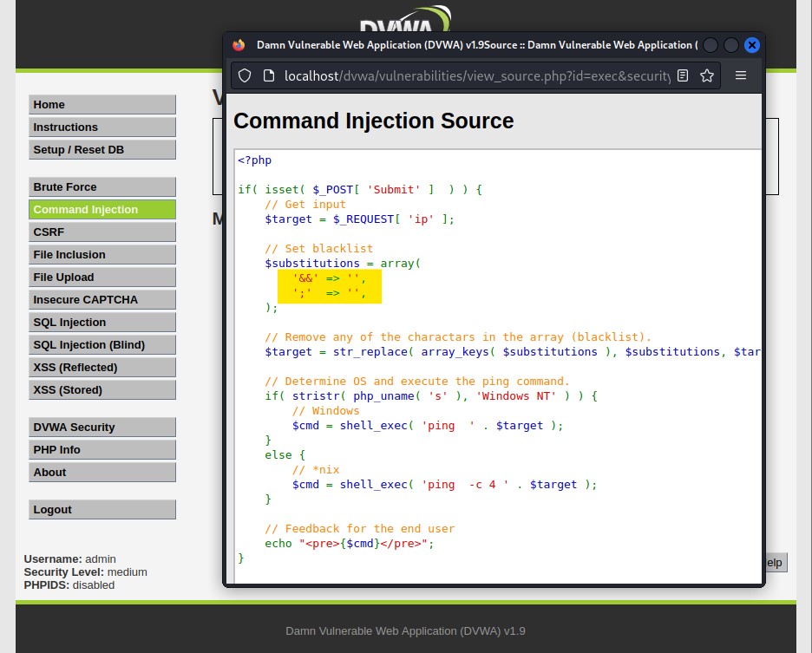Image resolution: width=812 pixels, height=653 pixels.
Task: Open the shield tracking protection icon
Action: 245,76
